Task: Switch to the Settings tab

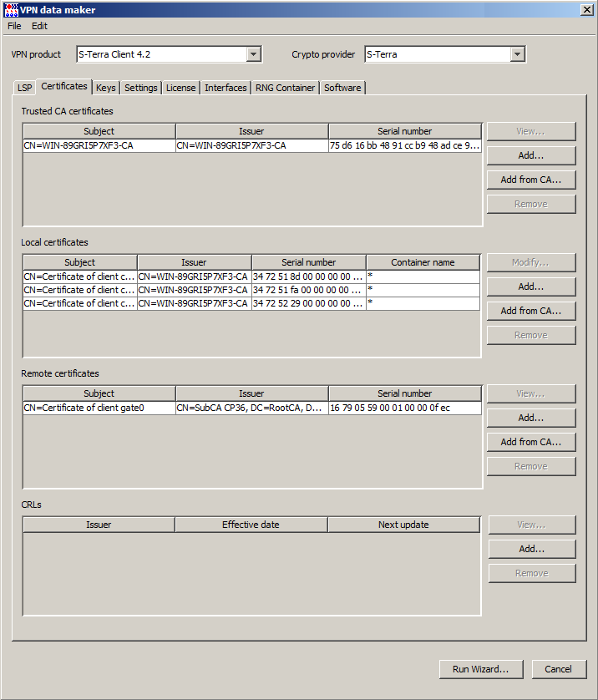Action: [141, 88]
